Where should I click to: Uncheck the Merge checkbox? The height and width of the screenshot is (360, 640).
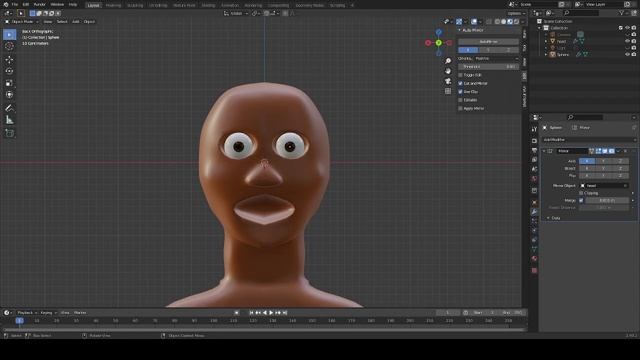pos(581,200)
